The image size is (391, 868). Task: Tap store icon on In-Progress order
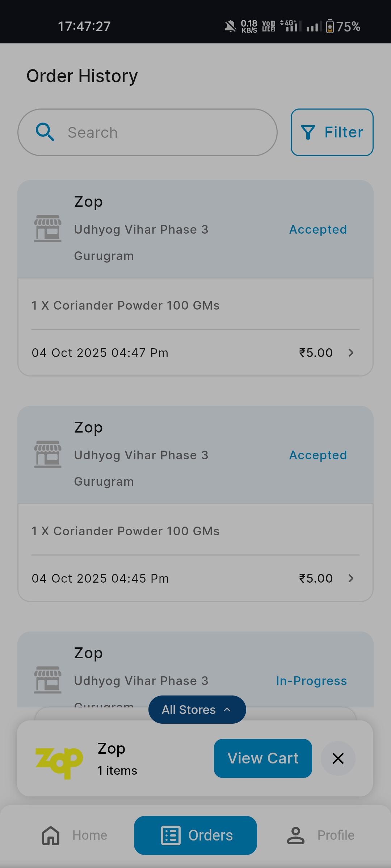click(x=48, y=680)
